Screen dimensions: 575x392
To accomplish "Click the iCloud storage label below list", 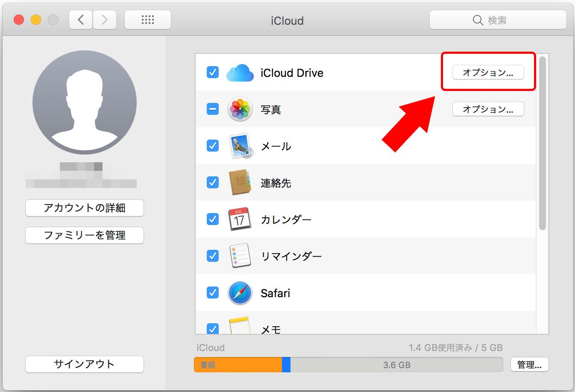I will click(x=210, y=348).
